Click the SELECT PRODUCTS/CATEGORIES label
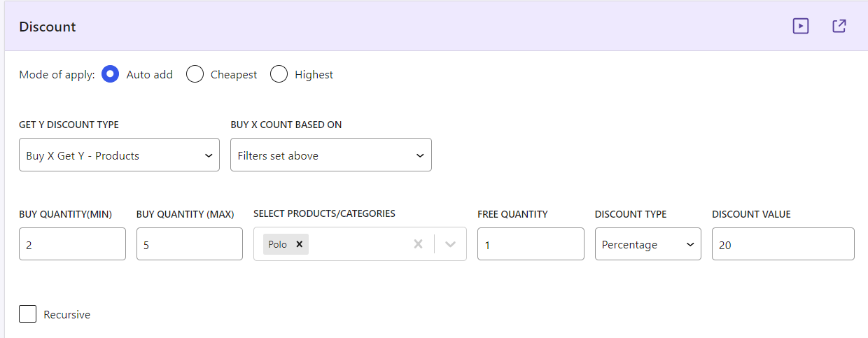The height and width of the screenshot is (338, 868). (x=324, y=213)
